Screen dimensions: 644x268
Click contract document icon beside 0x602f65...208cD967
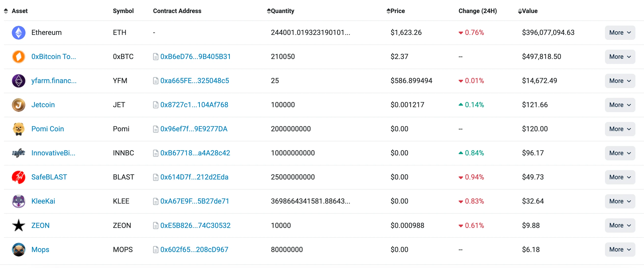155,250
